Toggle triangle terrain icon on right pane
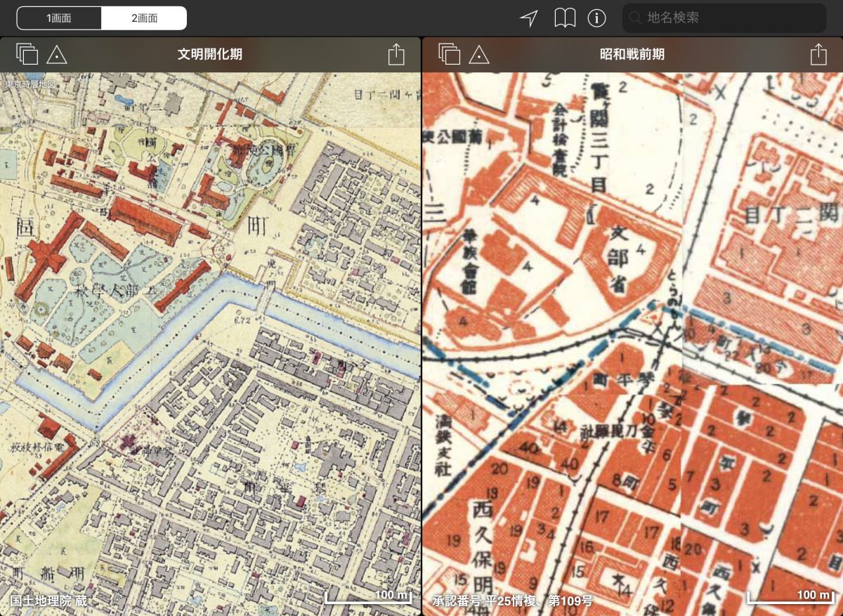Image resolution: width=843 pixels, height=616 pixels. [x=479, y=54]
